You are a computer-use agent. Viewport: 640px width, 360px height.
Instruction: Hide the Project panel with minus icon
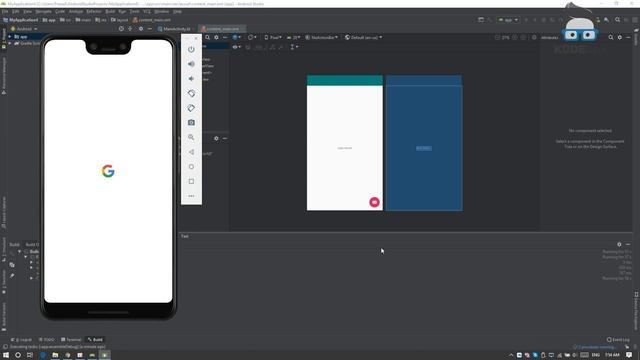tap(150, 29)
